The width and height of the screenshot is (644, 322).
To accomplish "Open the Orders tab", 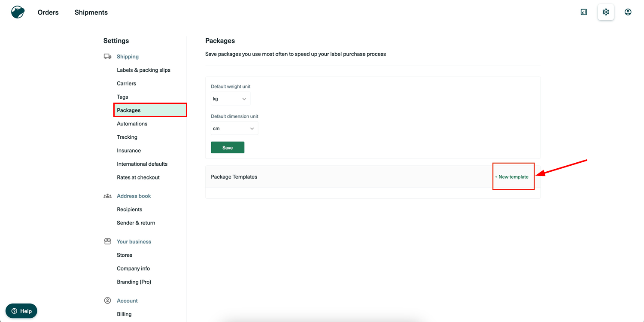I will 48,12.
